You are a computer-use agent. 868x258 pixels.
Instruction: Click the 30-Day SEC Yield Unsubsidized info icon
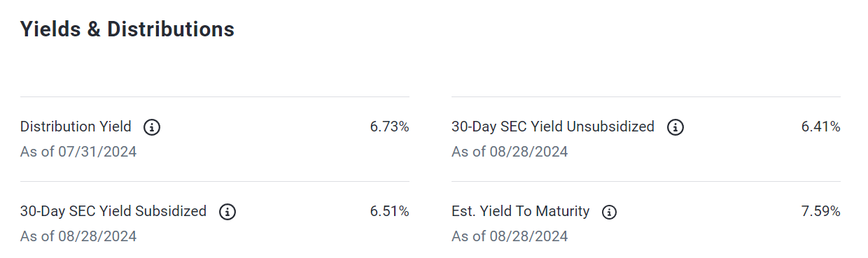tap(675, 128)
